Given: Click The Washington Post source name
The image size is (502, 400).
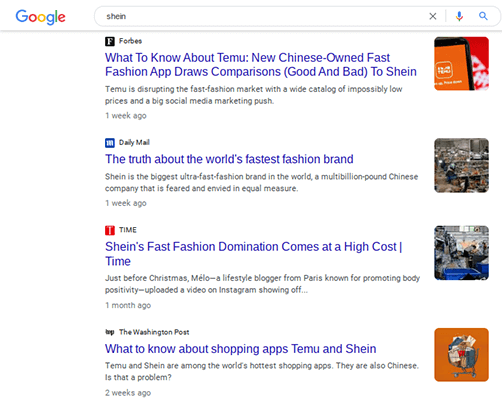Looking at the screenshot, I should pyautogui.click(x=154, y=332).
